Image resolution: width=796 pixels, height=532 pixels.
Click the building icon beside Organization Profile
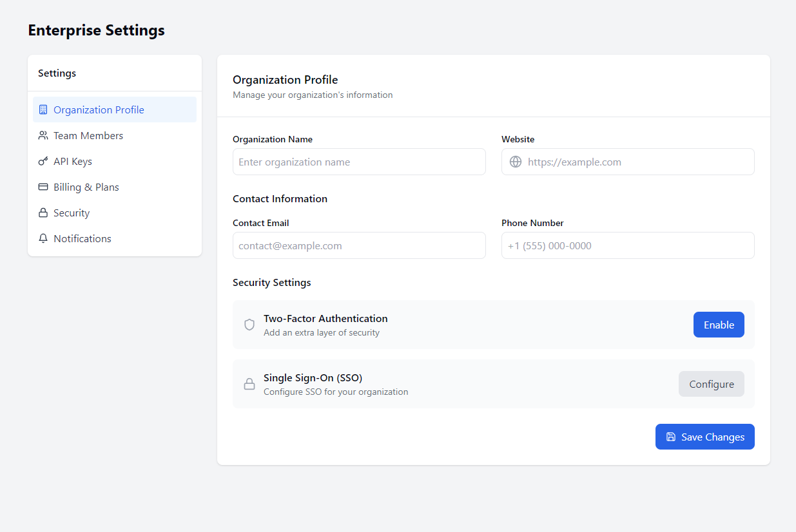coord(43,109)
